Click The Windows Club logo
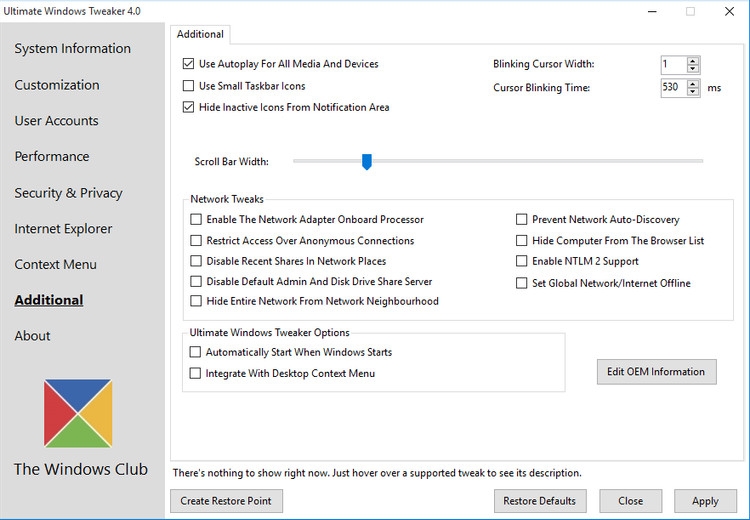 [78, 413]
